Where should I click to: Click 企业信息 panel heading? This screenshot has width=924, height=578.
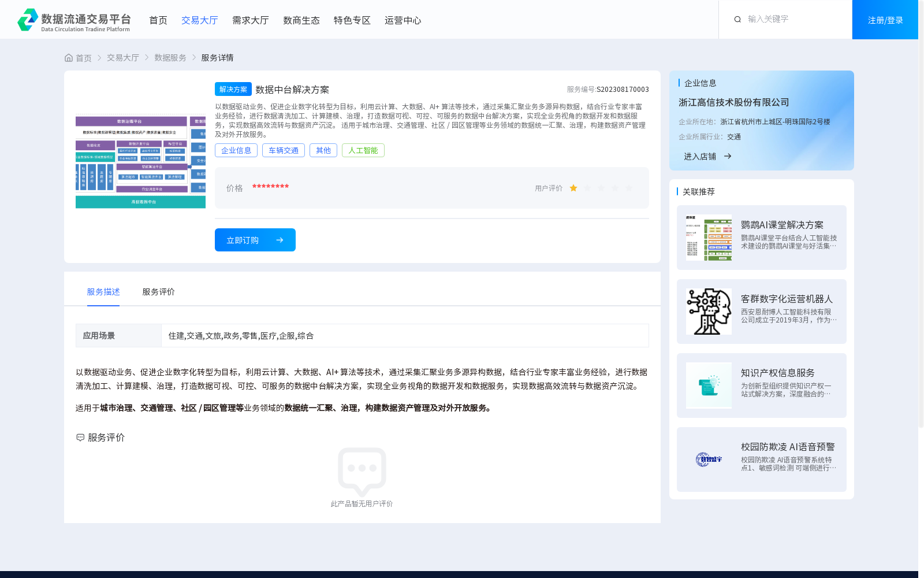tap(701, 83)
